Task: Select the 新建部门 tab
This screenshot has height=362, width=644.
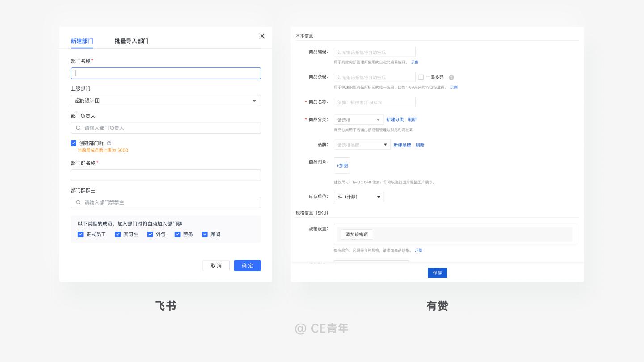Action: [82, 41]
